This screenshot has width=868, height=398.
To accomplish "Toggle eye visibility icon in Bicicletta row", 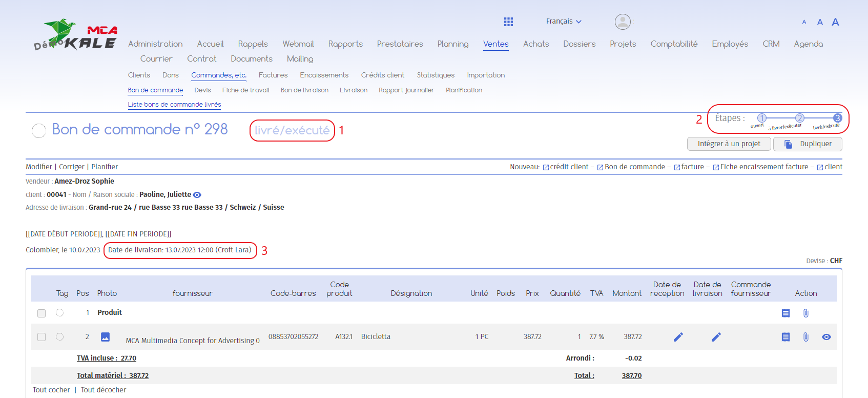I will [826, 337].
